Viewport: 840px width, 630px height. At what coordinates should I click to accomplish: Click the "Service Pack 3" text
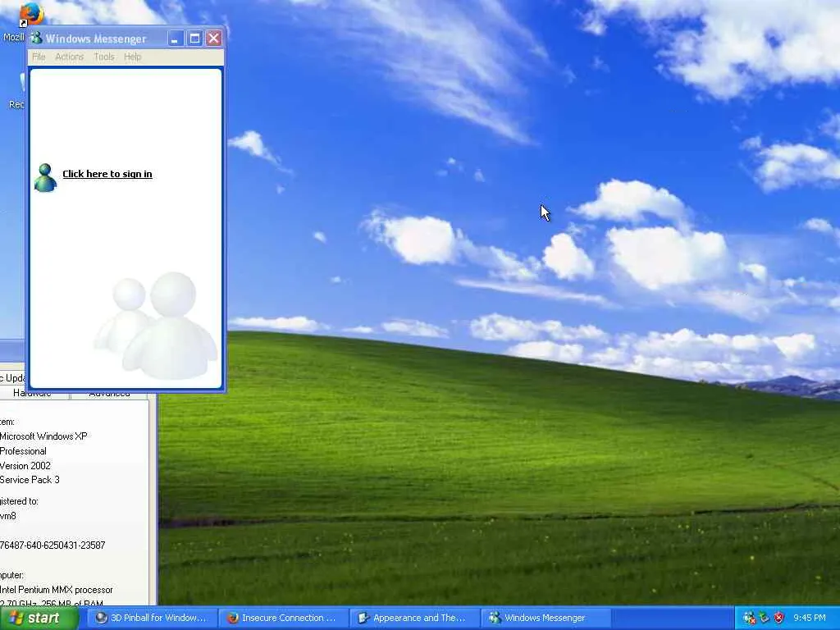[x=30, y=479]
